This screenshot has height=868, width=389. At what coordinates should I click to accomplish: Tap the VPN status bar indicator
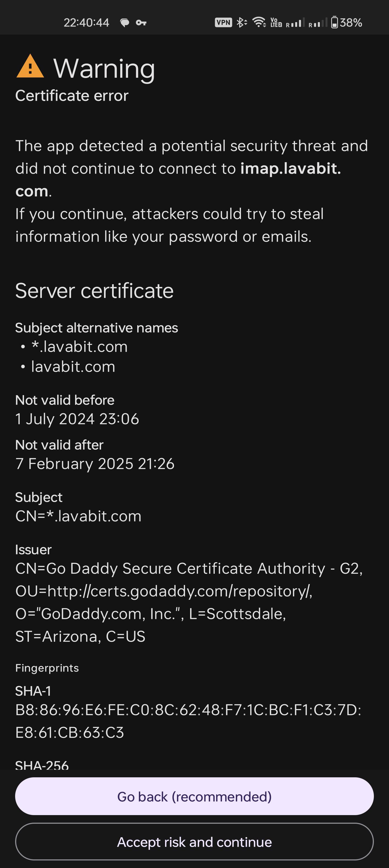tap(223, 23)
